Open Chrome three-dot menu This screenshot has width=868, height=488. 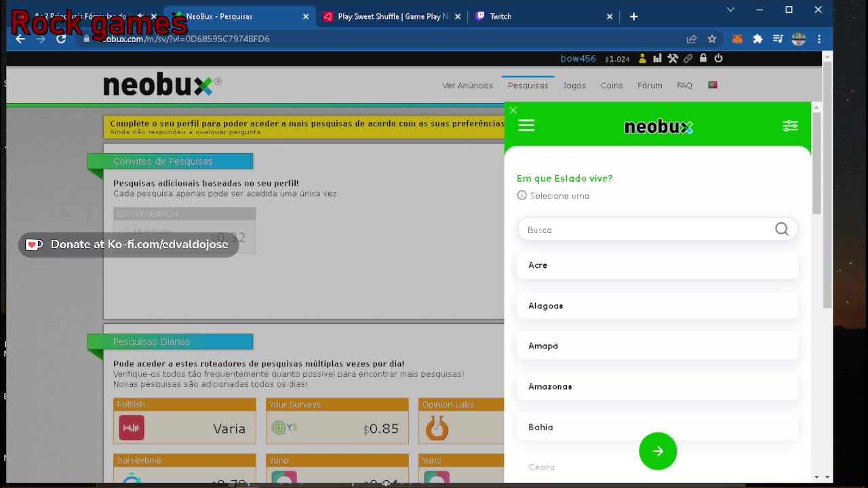819,39
